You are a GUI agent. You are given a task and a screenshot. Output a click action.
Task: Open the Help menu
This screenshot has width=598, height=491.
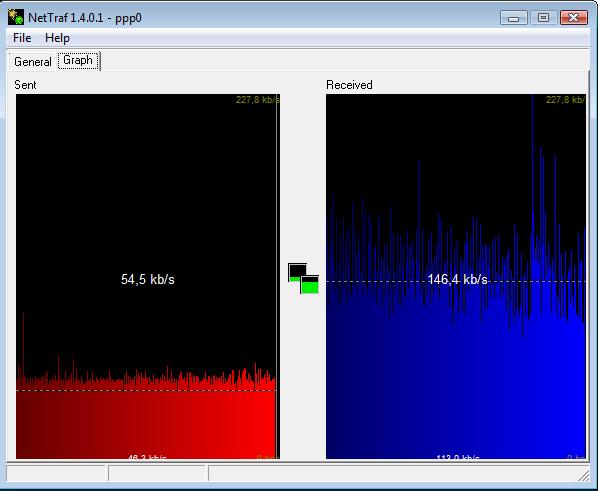coord(57,38)
